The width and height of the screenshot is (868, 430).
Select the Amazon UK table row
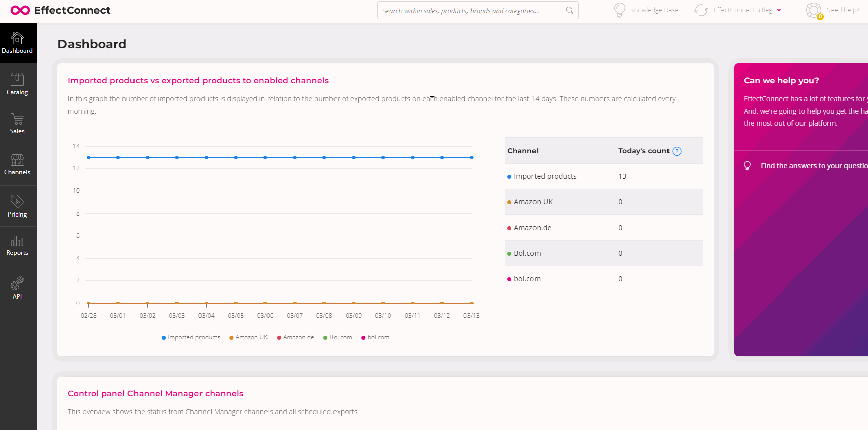pyautogui.click(x=604, y=202)
